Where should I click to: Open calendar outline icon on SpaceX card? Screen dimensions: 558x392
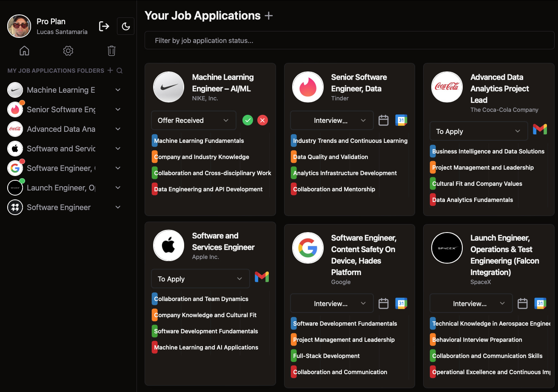click(x=523, y=304)
